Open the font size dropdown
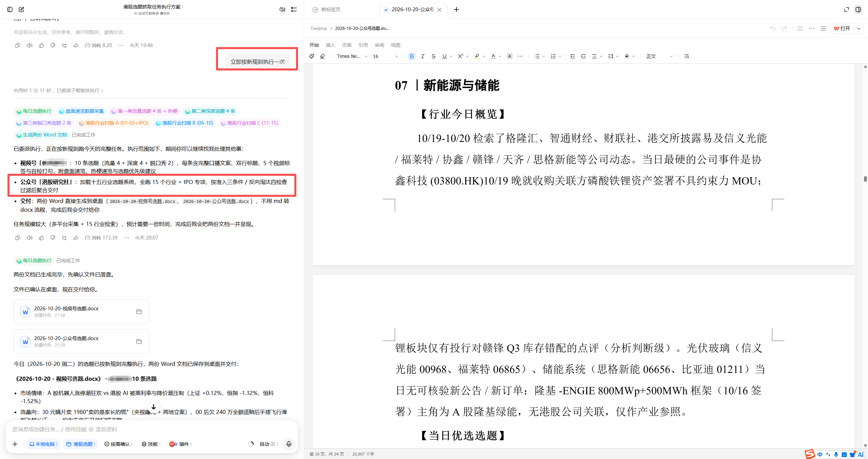The height and width of the screenshot is (459, 868). pos(386,56)
